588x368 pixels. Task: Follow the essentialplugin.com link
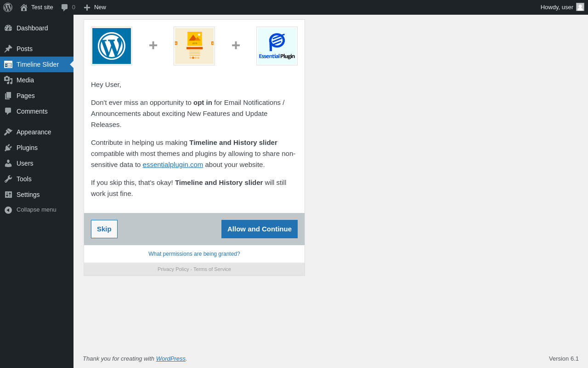(x=173, y=165)
